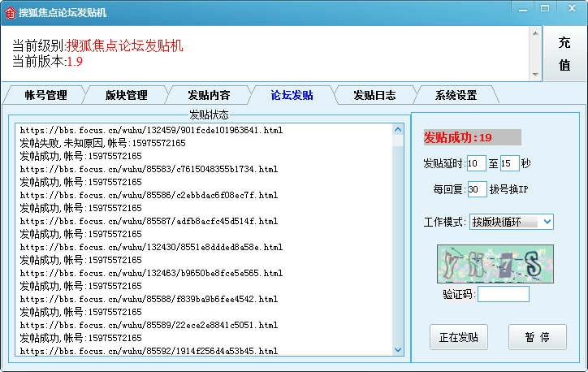Click the maximum delay field showing 15

(x=509, y=163)
